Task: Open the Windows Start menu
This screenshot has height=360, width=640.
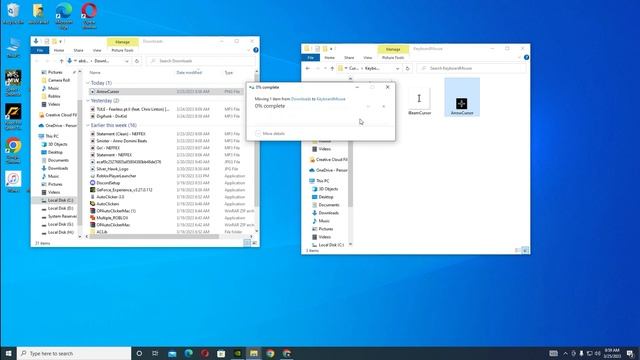Action: coord(8,353)
